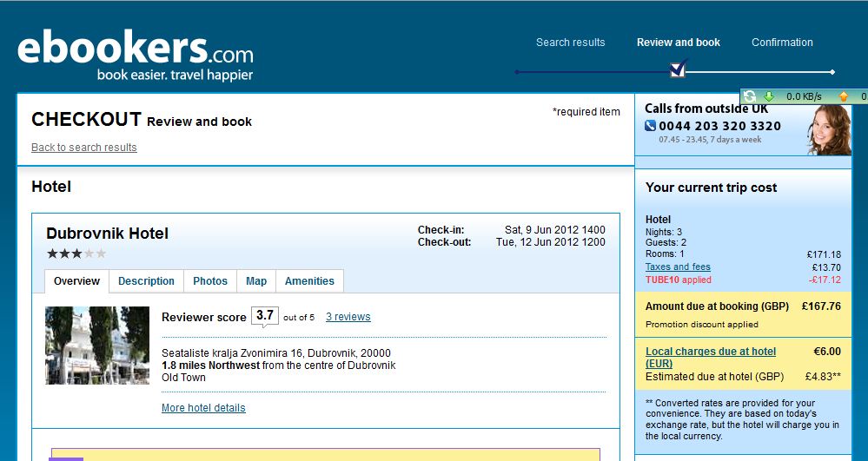
Task: Click the Amount due at booking (GBP) label
Action: (717, 306)
